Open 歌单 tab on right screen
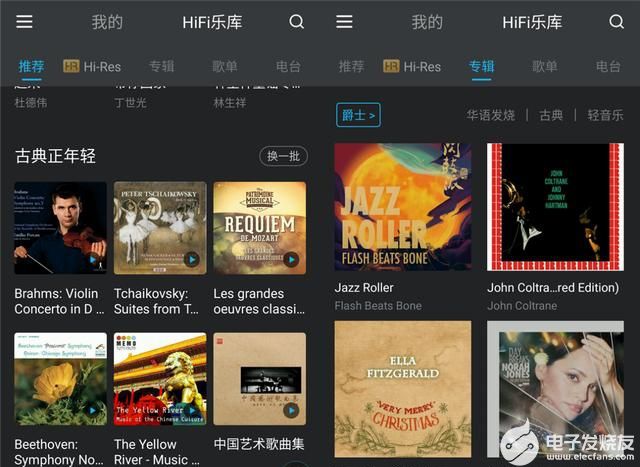 pos(545,67)
